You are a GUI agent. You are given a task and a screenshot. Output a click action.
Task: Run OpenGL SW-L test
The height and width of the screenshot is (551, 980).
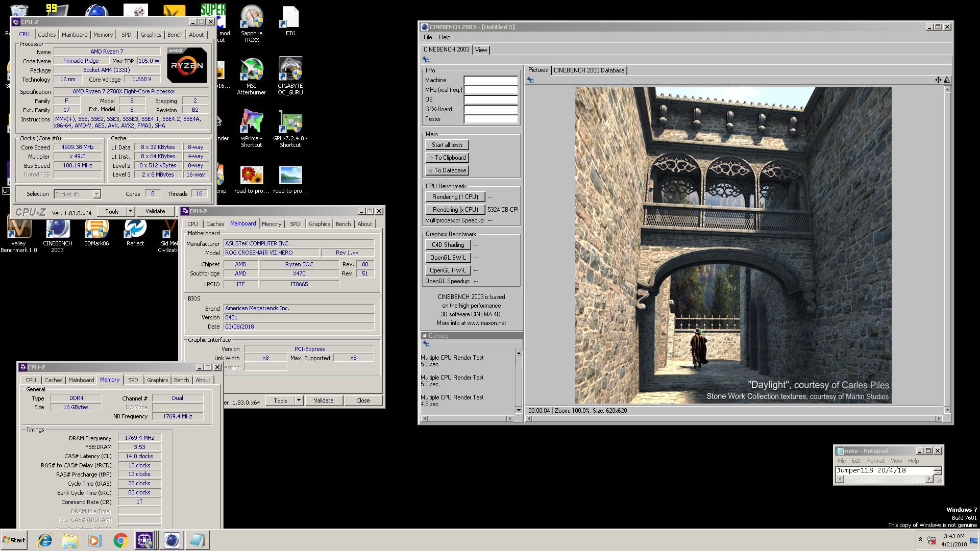click(448, 258)
